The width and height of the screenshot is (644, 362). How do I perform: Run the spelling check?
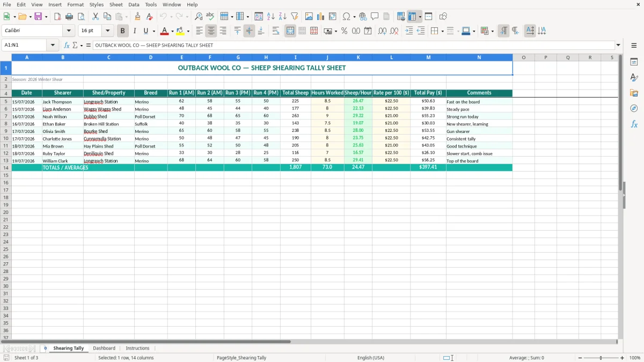tap(210, 17)
